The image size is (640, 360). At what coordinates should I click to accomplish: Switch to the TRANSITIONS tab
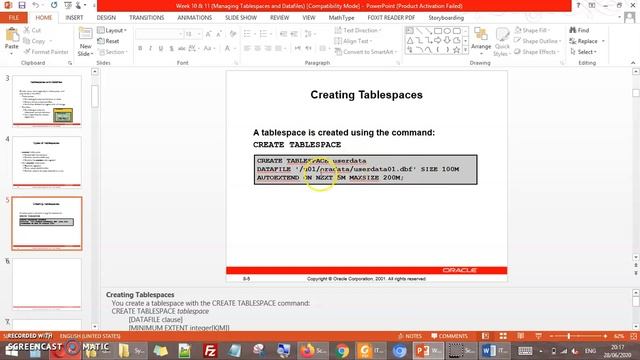point(147,18)
